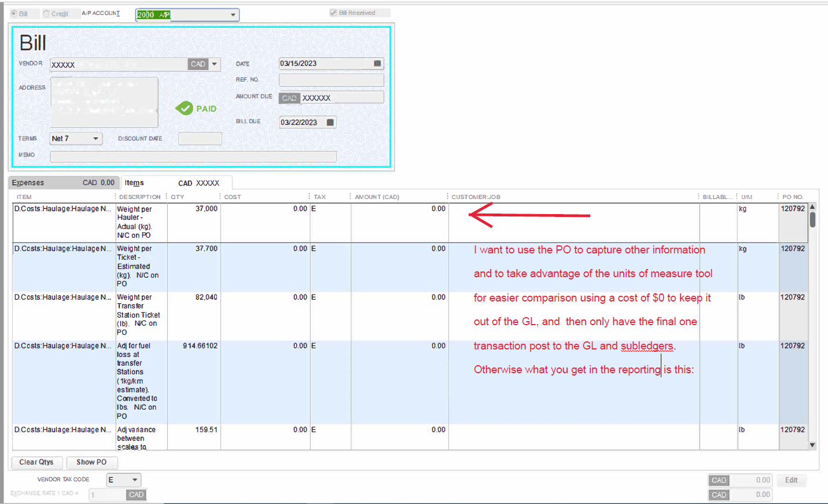
Task: Open the calendar picker for the DATE field
Action: [x=377, y=64]
